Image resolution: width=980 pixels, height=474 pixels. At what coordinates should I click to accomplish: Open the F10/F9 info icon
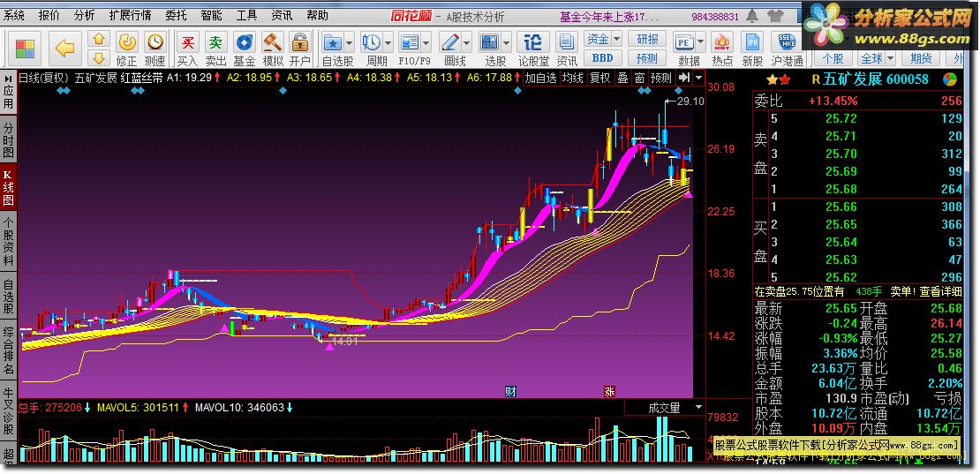(x=410, y=42)
